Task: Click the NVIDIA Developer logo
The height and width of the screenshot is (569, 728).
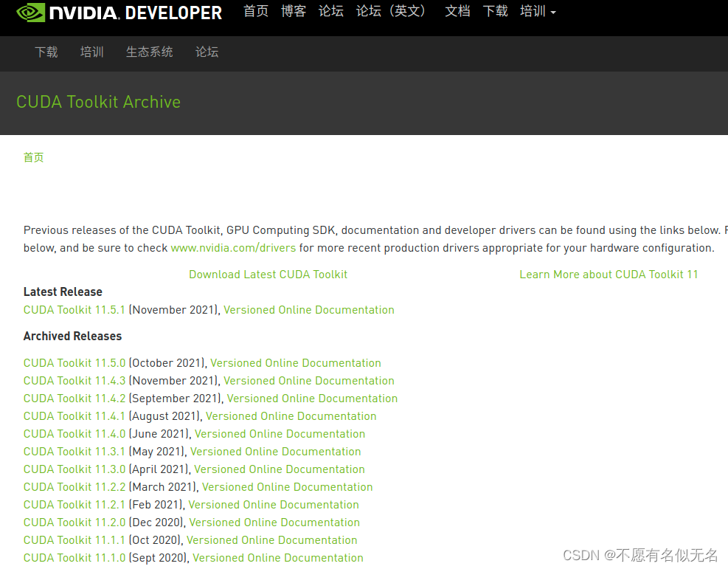Action: coord(119,13)
